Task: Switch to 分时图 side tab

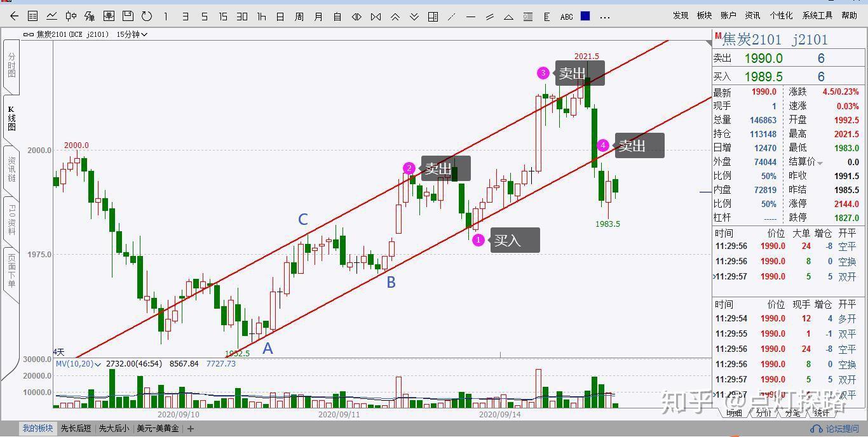Action: coord(11,65)
